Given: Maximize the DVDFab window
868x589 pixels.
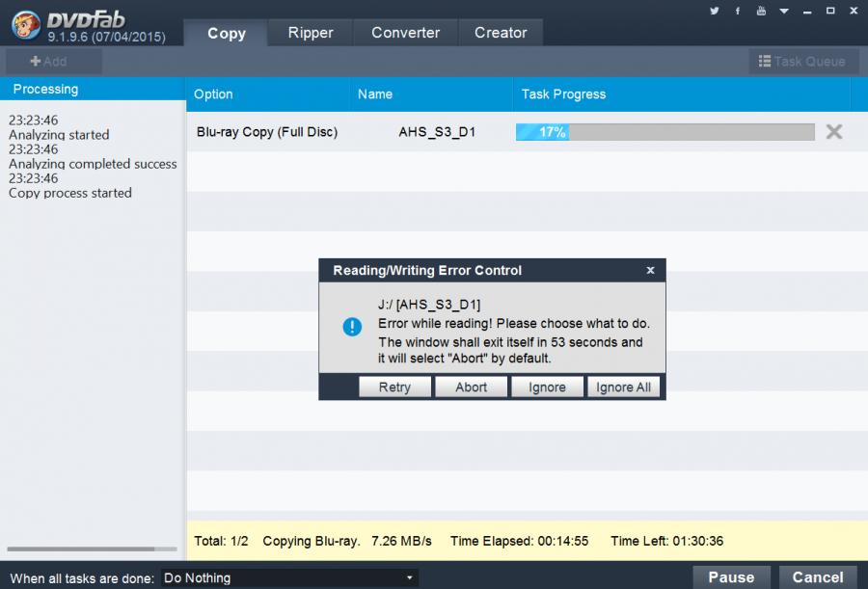Looking at the screenshot, I should pyautogui.click(x=830, y=11).
